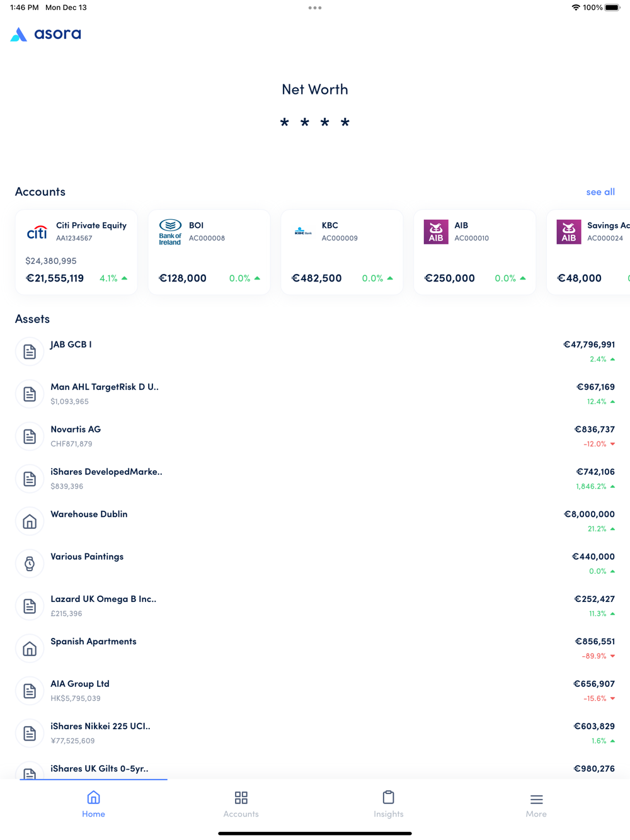Tap the Accounts section heading
The height and width of the screenshot is (840, 630).
point(40,191)
